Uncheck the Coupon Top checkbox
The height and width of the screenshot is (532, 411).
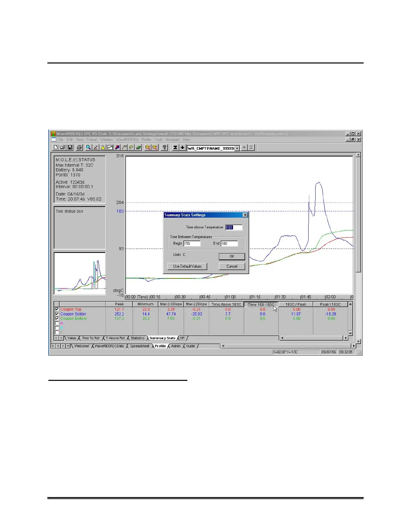click(57, 309)
